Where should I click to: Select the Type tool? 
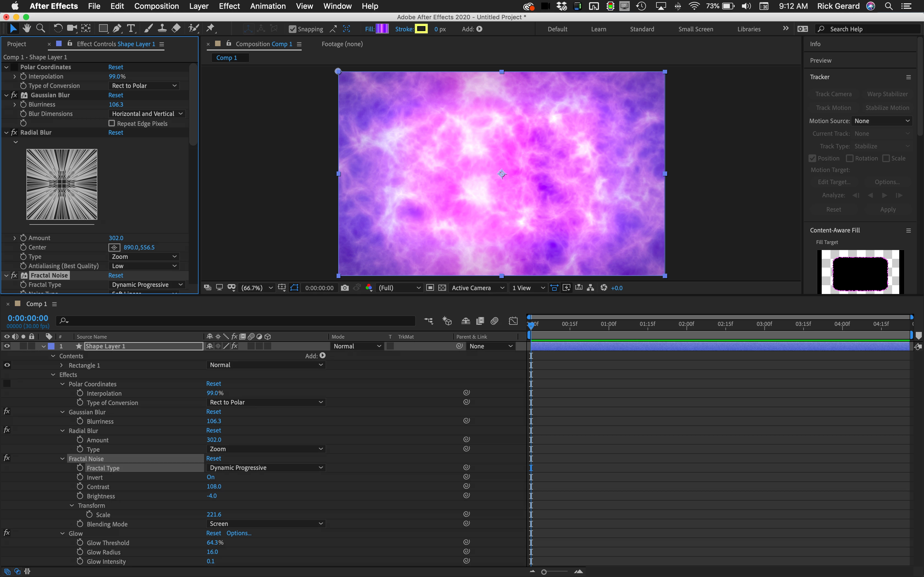[x=131, y=29]
